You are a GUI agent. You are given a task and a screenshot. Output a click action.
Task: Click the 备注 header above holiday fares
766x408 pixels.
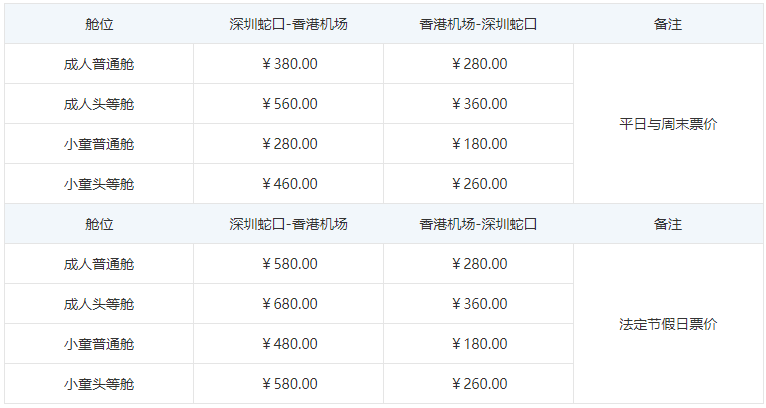pyautogui.click(x=668, y=224)
